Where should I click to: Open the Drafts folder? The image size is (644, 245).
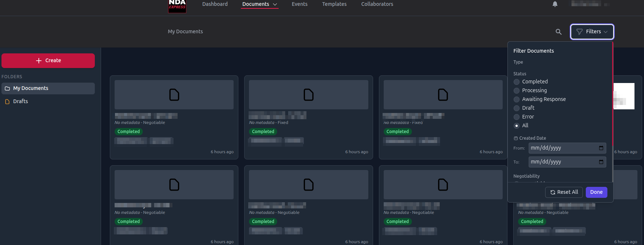[48, 102]
